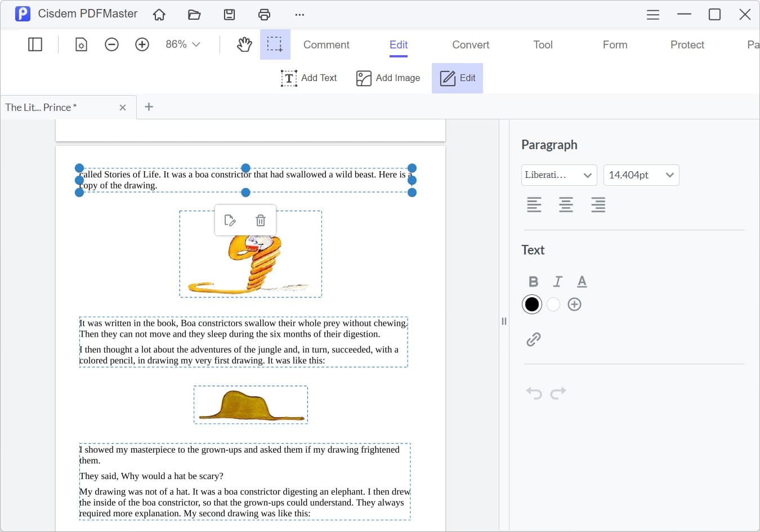
Task: Click the edit icon above the snake image
Action: 230,220
